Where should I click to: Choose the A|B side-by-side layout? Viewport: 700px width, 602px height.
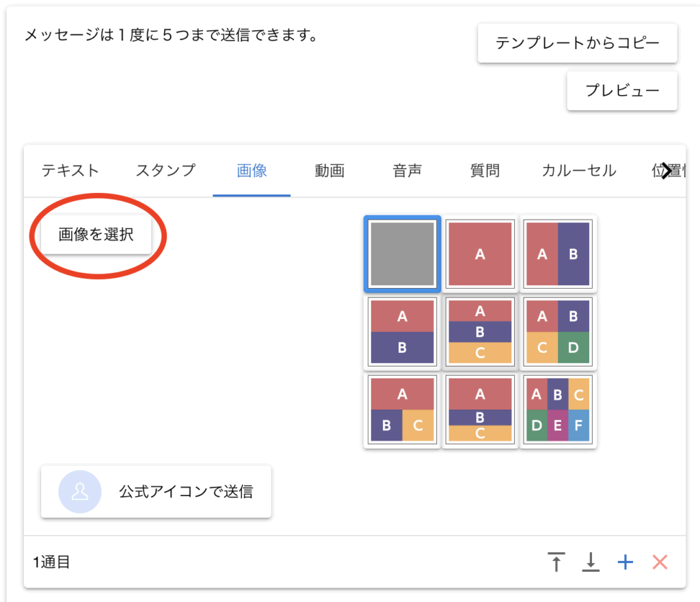coord(558,254)
